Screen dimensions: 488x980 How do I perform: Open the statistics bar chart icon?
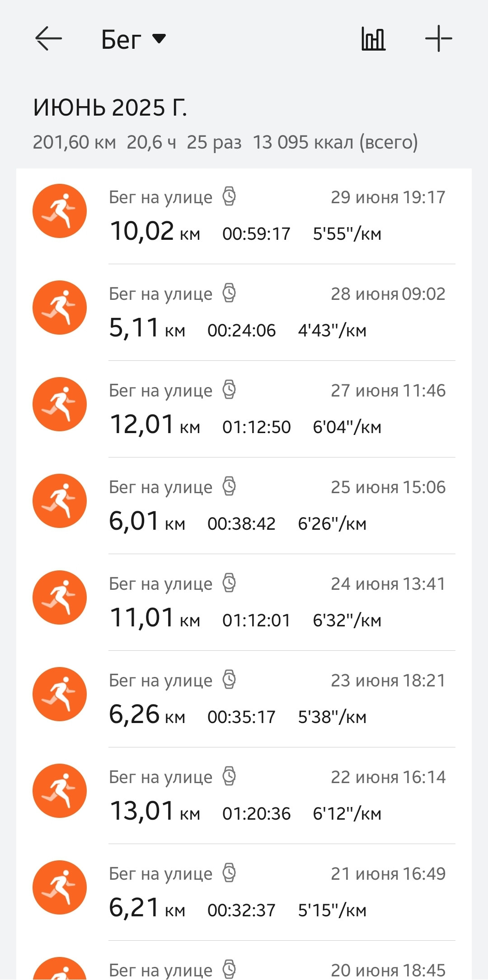pyautogui.click(x=373, y=39)
